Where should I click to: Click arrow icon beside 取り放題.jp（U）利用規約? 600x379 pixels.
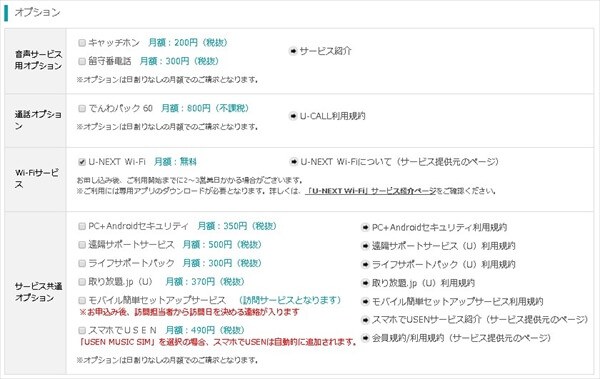pos(365,283)
